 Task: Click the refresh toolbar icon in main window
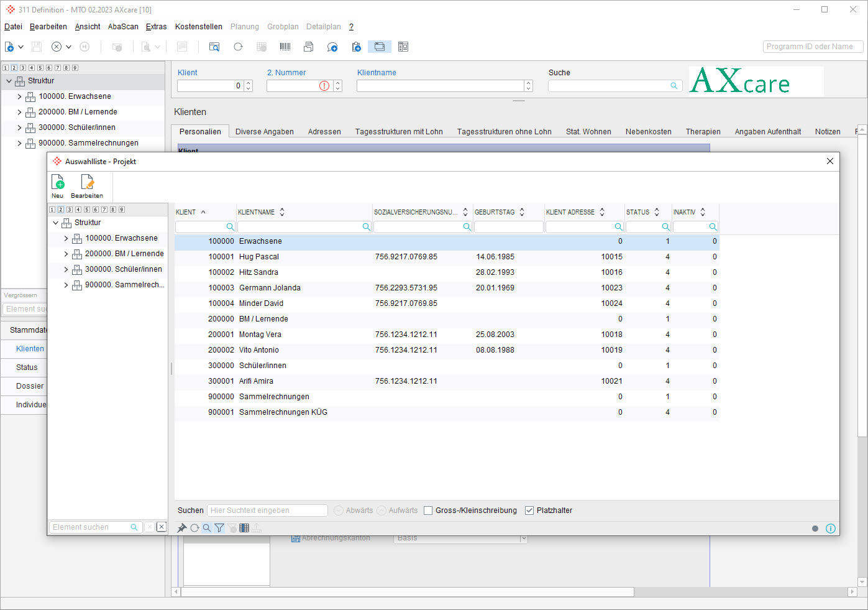coord(238,47)
